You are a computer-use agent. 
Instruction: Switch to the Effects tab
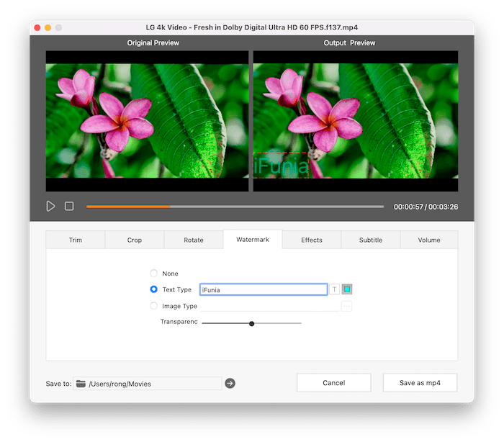click(312, 240)
